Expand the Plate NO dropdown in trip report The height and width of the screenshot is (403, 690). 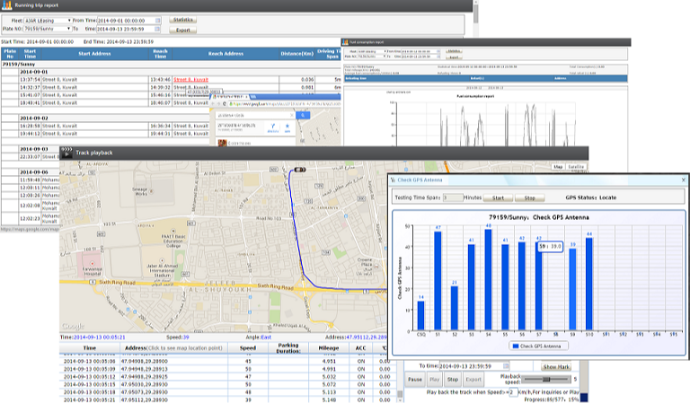coord(67,29)
